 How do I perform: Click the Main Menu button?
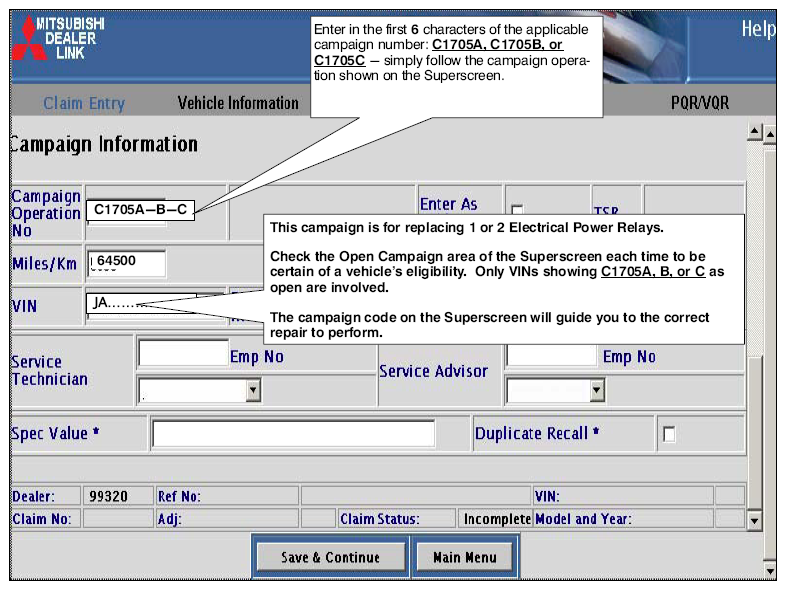coord(465,557)
